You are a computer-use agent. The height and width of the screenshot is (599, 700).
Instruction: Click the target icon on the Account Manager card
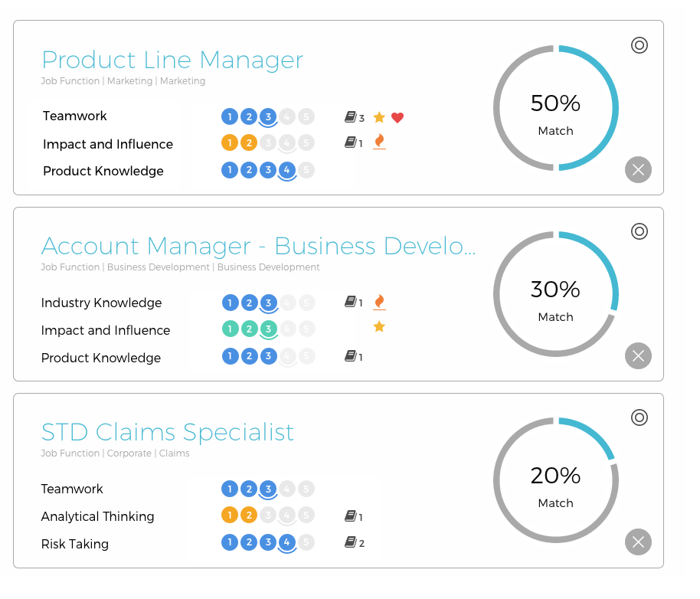639,231
